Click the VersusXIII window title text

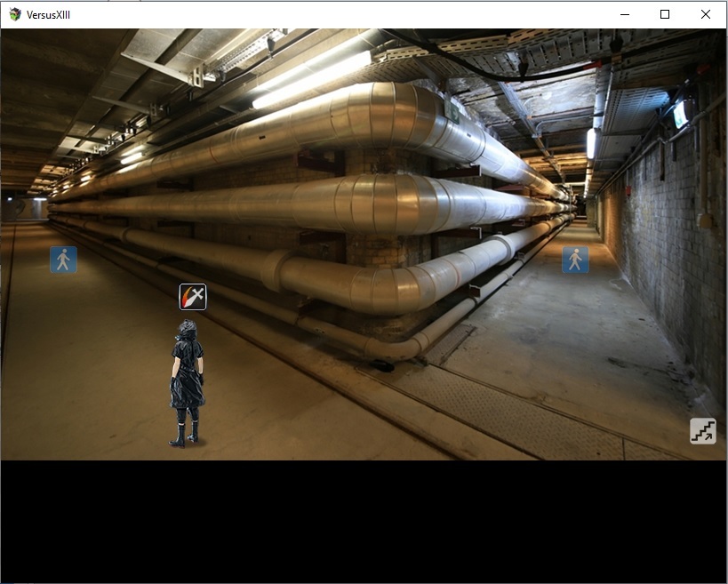click(48, 15)
